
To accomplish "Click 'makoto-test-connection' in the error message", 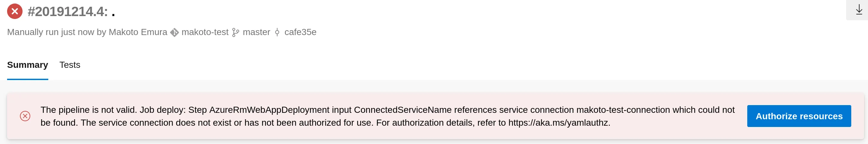I will pos(623,110).
